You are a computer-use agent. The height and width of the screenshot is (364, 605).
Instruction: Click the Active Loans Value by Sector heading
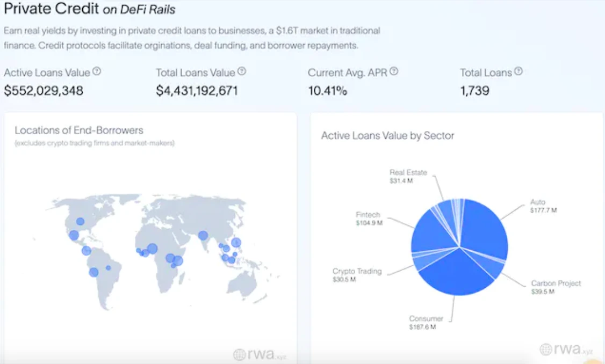pyautogui.click(x=387, y=136)
